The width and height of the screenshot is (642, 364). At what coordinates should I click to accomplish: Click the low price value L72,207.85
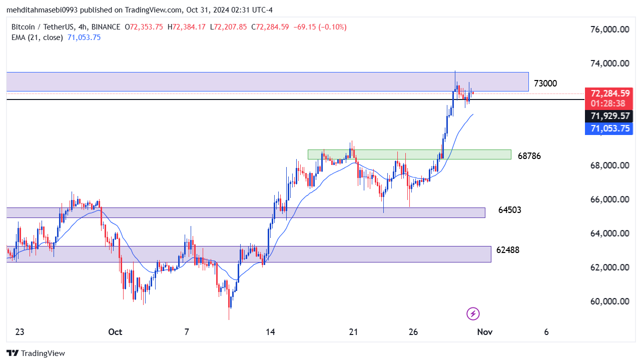(x=228, y=27)
